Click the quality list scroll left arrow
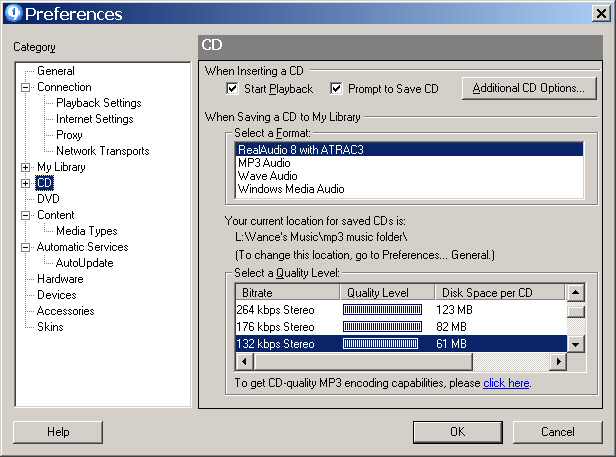Screen dimensions: 616x457 244,362
